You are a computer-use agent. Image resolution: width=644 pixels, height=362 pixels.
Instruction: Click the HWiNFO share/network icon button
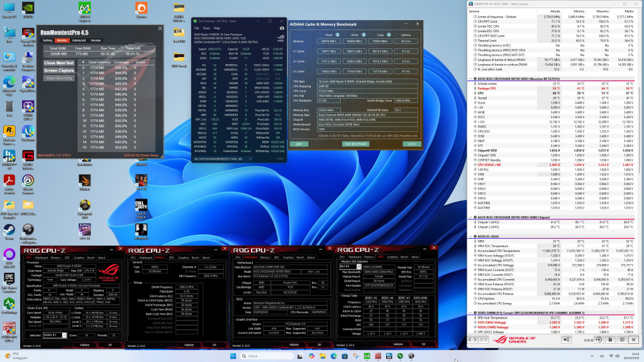(567, 339)
